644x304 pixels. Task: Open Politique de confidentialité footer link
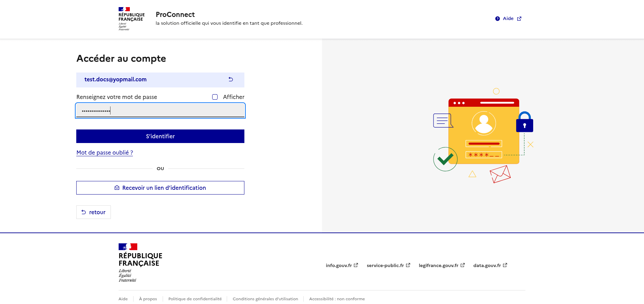[195, 299]
